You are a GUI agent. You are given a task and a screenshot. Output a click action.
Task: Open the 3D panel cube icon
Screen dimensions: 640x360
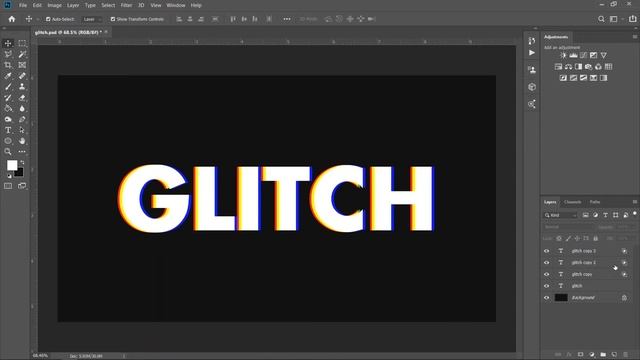click(x=531, y=87)
